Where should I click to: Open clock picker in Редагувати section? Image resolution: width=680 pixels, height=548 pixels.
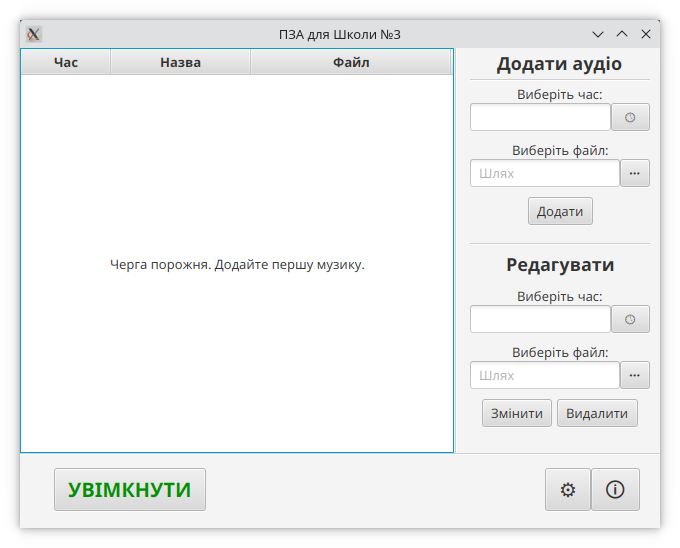pyautogui.click(x=630, y=320)
